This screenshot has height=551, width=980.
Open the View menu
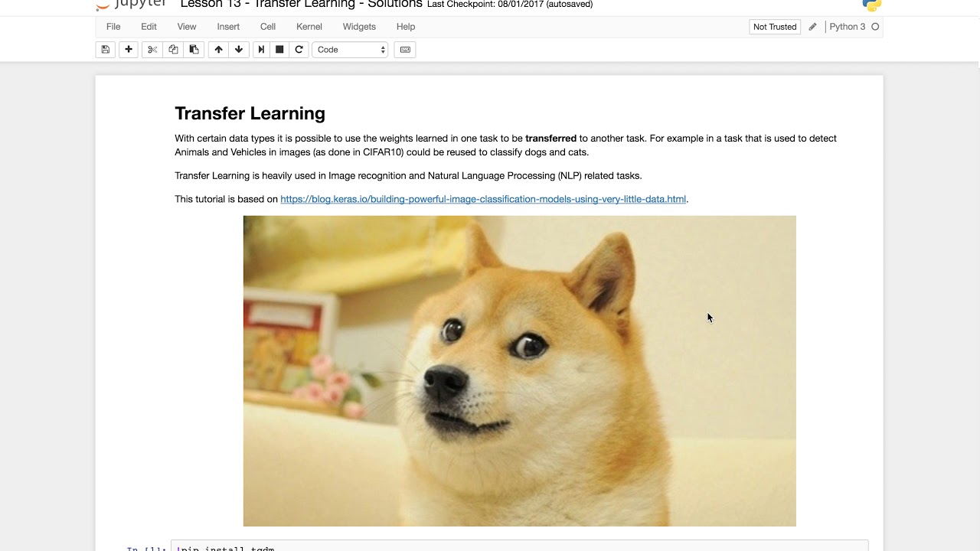[x=187, y=27]
